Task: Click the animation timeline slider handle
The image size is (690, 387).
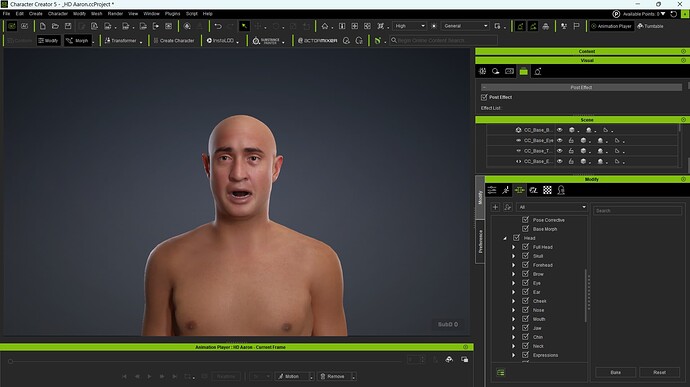Action: coord(10,361)
